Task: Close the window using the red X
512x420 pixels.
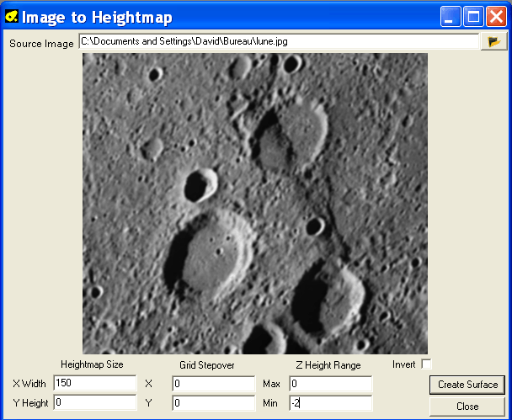Action: coord(495,17)
